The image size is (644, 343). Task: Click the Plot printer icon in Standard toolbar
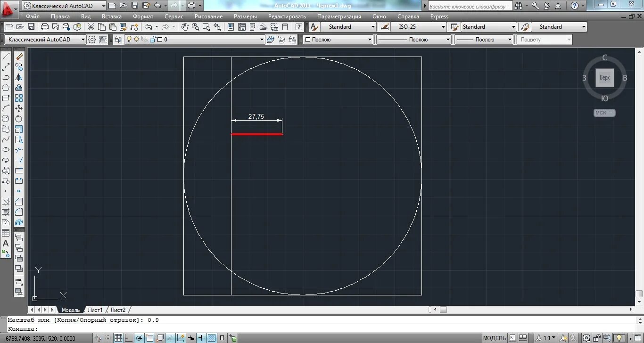click(x=45, y=27)
